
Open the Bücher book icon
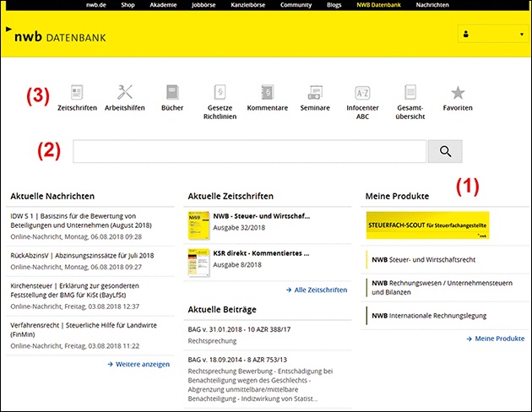tap(172, 94)
